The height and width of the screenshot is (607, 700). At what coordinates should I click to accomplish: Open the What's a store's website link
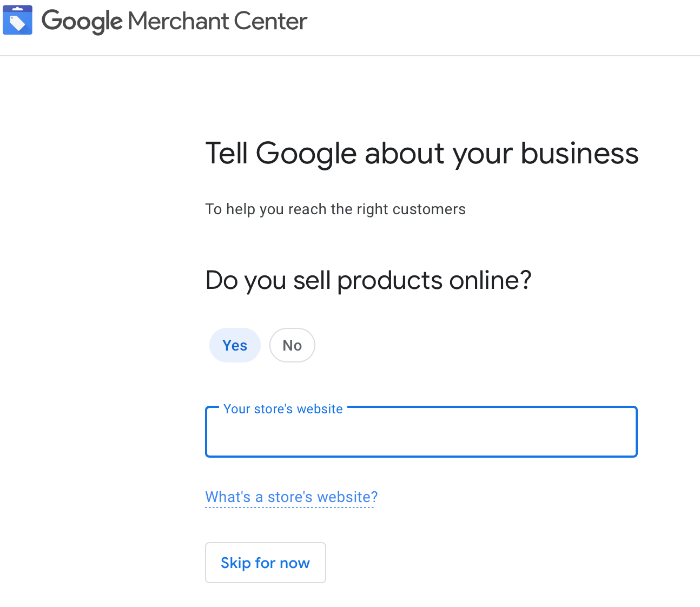tap(292, 497)
